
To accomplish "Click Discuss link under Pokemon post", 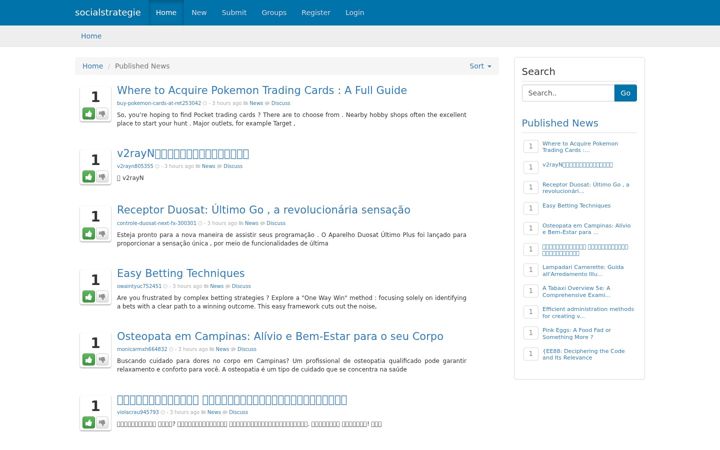I will tap(281, 103).
